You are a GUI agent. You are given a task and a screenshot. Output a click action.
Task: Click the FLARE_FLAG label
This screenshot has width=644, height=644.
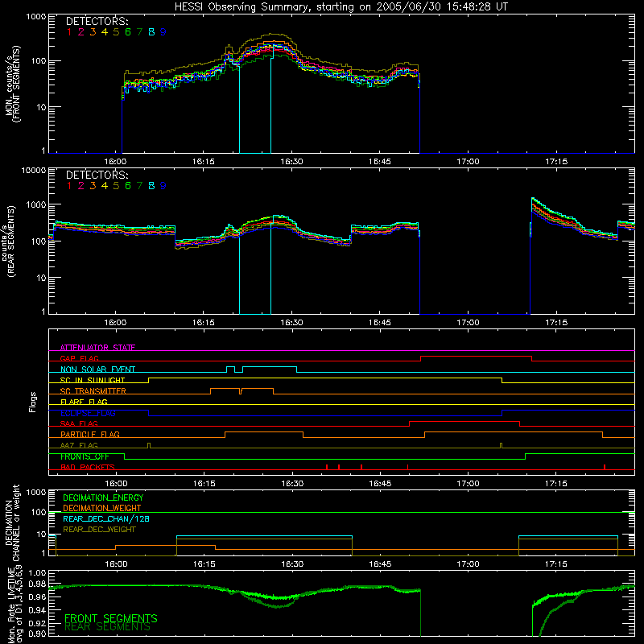[84, 402]
